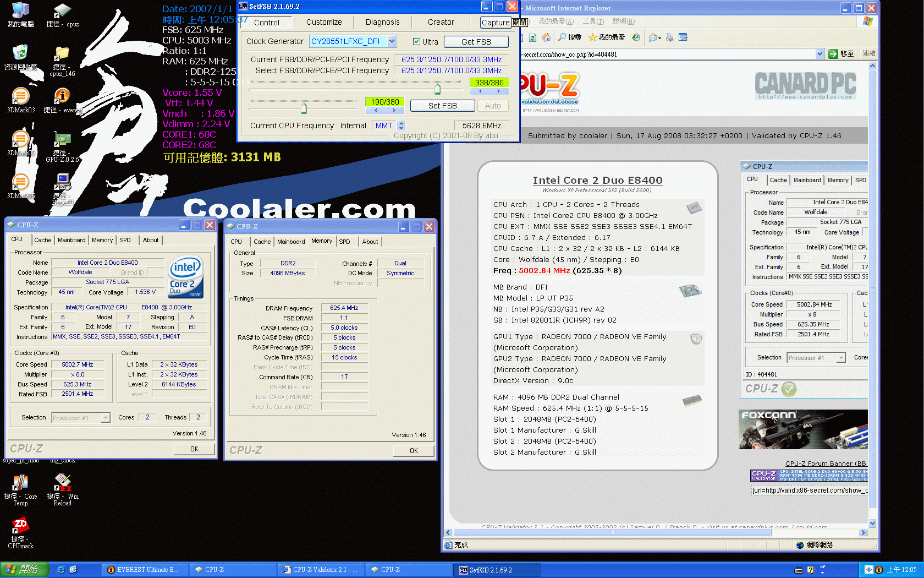The height and width of the screenshot is (578, 924).
Task: Open About tab in left CPU-Z window
Action: (151, 240)
